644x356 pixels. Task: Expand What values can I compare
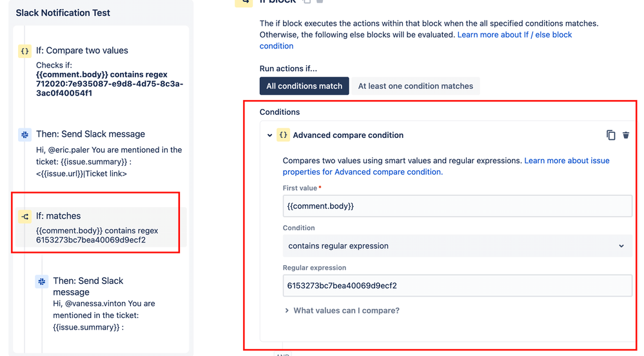pos(342,311)
